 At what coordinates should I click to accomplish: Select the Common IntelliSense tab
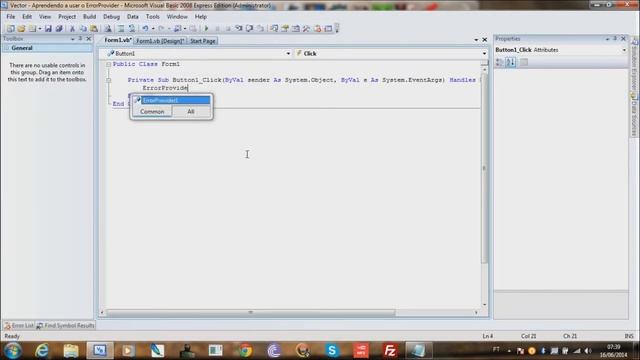[x=152, y=111]
